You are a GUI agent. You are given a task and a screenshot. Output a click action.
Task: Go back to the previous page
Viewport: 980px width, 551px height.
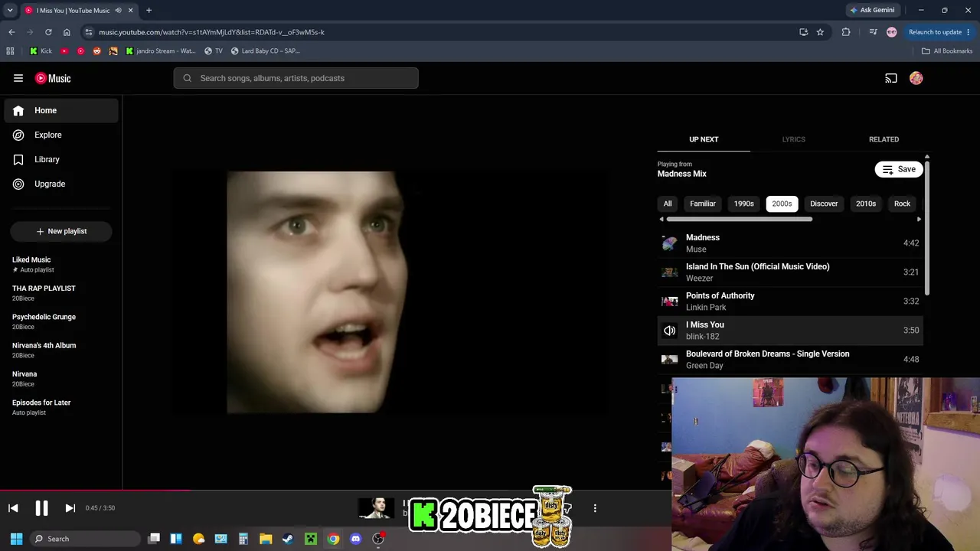pos(11,32)
